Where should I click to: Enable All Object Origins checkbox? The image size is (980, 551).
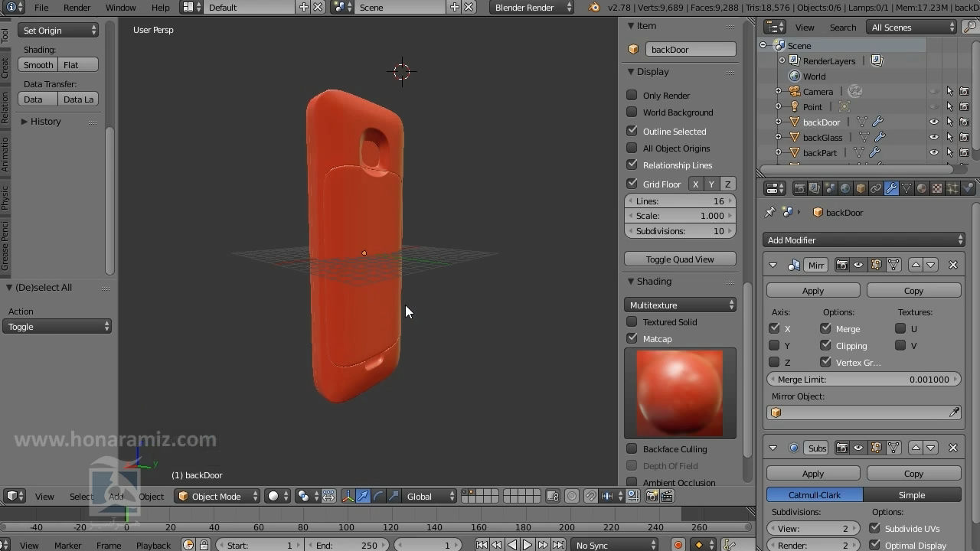click(632, 148)
